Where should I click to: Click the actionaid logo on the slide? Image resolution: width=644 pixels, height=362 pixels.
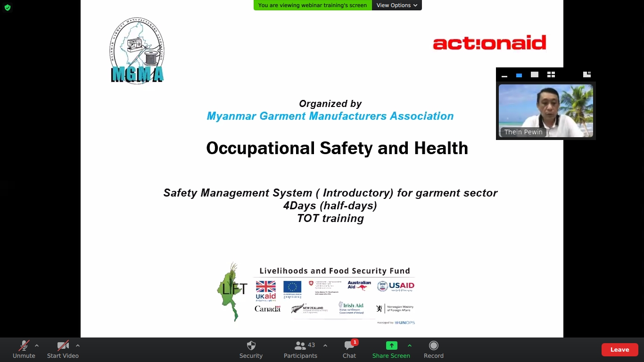tap(489, 42)
